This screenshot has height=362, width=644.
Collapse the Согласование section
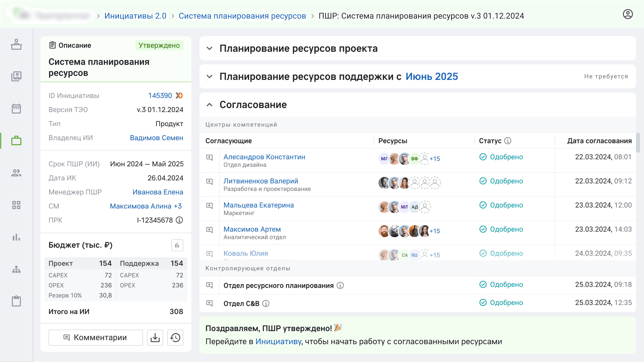[209, 105]
